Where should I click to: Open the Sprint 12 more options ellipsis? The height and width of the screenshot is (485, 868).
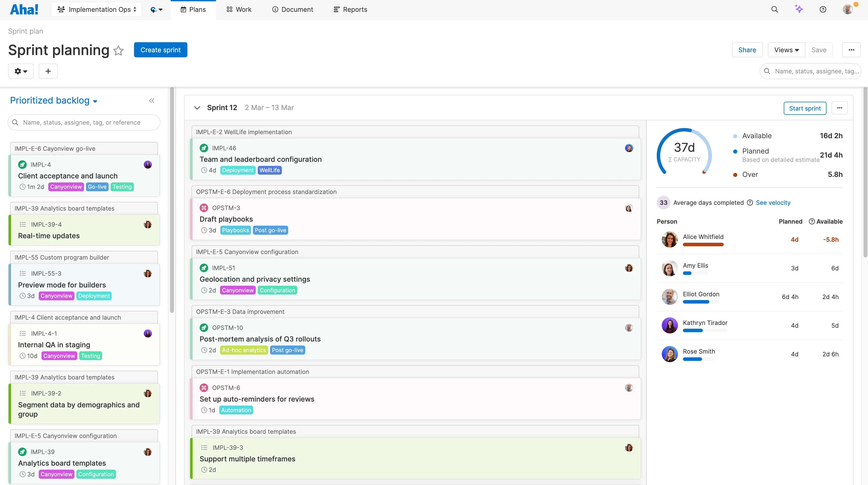tap(840, 108)
